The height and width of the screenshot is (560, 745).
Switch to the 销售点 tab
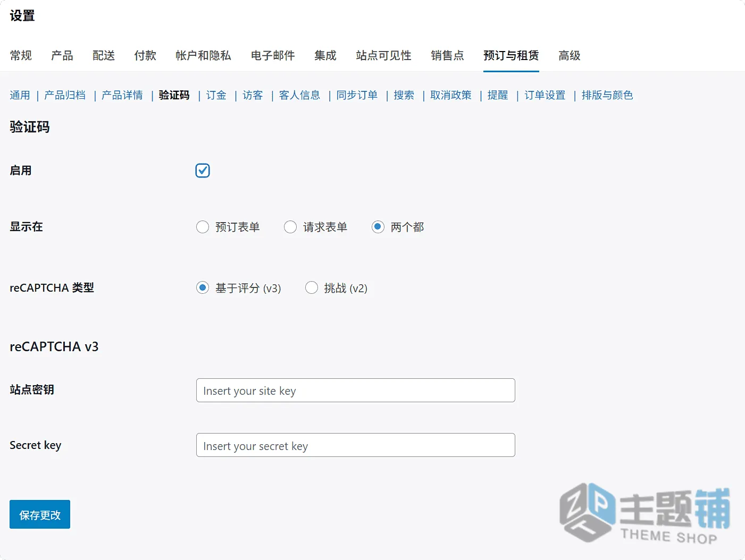[x=447, y=55]
